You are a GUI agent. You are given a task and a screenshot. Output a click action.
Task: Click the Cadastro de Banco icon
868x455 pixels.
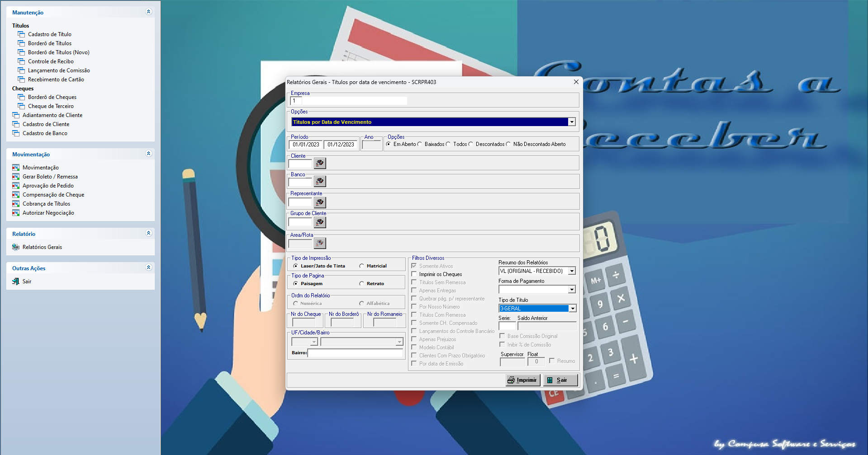click(16, 133)
